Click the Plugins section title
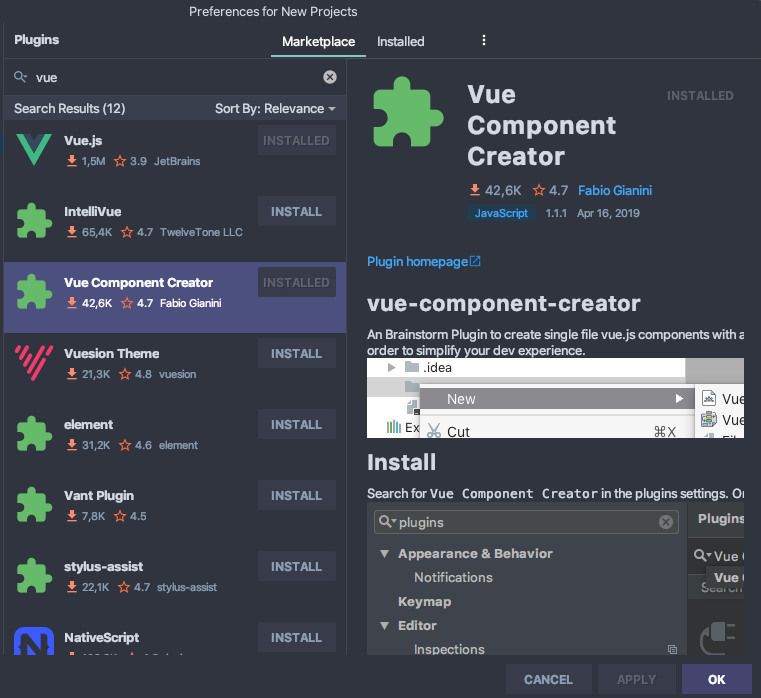Image resolution: width=761 pixels, height=698 pixels. click(36, 40)
